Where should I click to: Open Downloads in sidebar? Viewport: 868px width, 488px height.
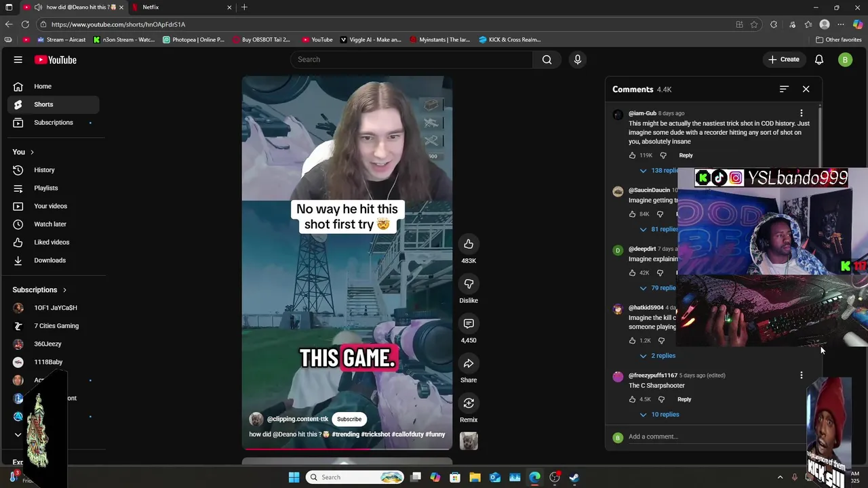click(x=53, y=260)
